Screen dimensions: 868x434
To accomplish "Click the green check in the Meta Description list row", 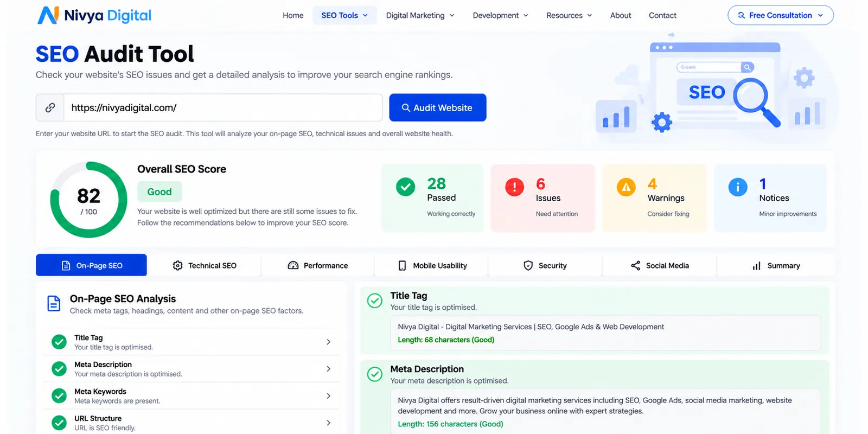I will click(59, 369).
